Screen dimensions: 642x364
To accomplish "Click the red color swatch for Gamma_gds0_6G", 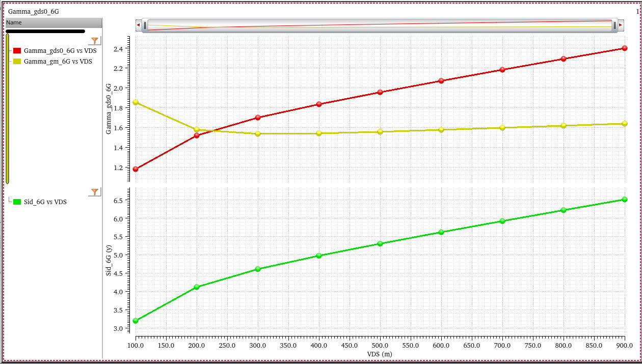I will 17,51.
